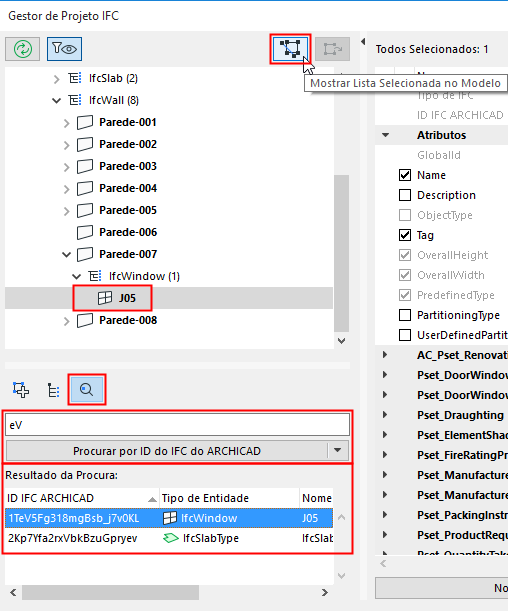Collapse the IfcWindow (1) node
The height and width of the screenshot is (611, 508).
click(77, 277)
